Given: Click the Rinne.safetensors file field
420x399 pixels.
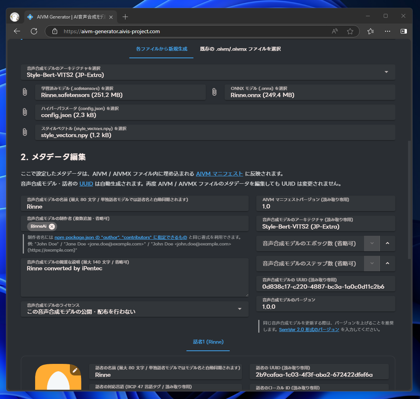Looking at the screenshot, I should tap(120, 92).
